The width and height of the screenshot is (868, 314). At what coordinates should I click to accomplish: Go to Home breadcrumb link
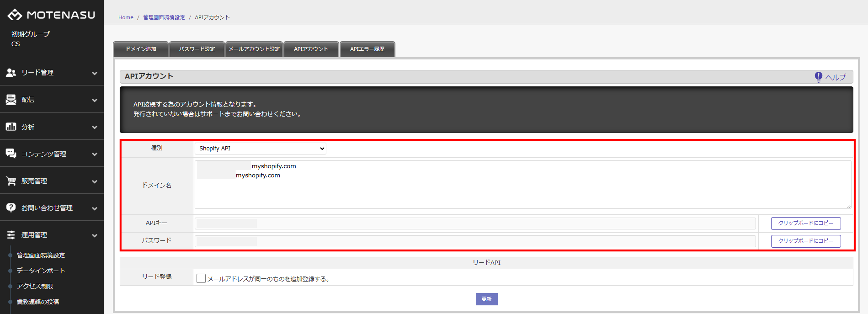[126, 18]
